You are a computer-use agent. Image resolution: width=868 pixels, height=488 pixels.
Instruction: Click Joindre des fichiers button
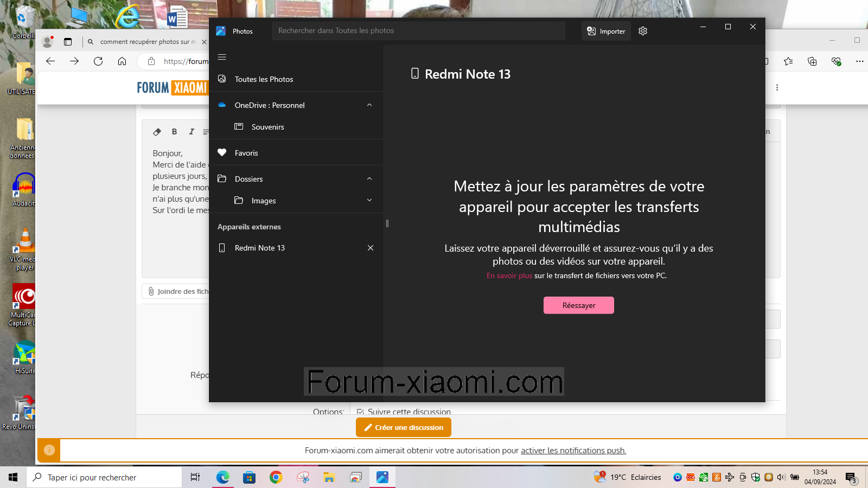(176, 291)
